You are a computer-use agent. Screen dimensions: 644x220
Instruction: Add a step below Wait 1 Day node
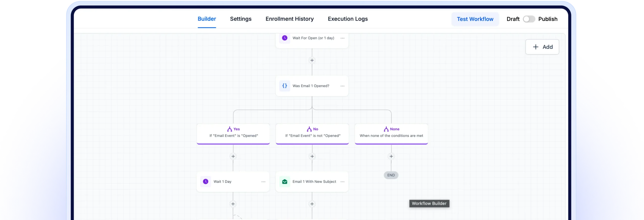(233, 204)
